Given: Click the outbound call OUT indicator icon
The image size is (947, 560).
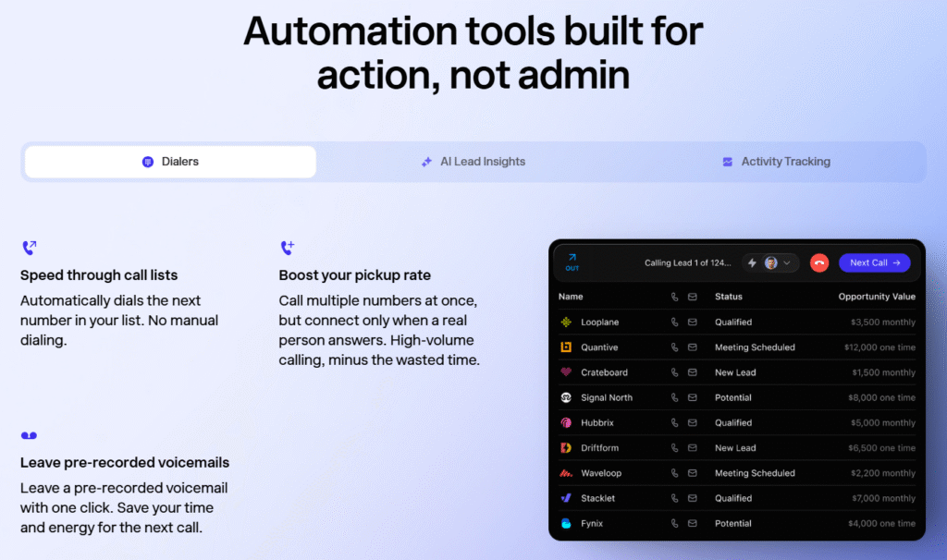Looking at the screenshot, I should click(572, 262).
